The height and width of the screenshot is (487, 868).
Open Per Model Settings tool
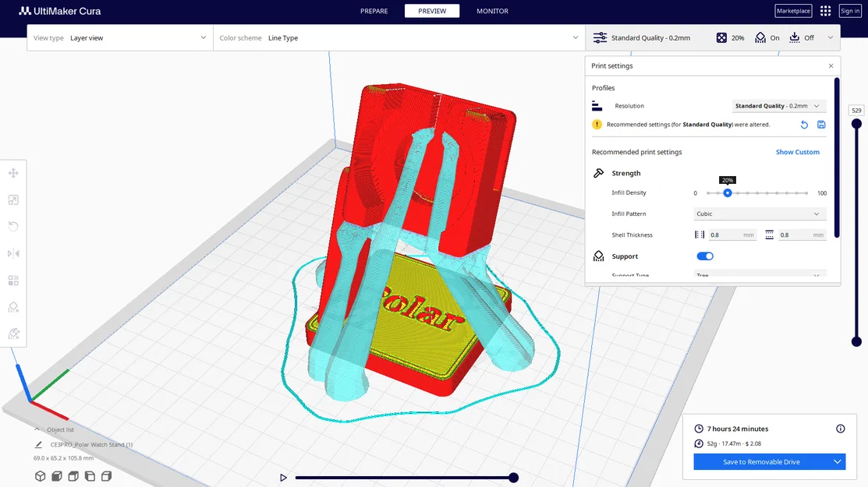13,281
